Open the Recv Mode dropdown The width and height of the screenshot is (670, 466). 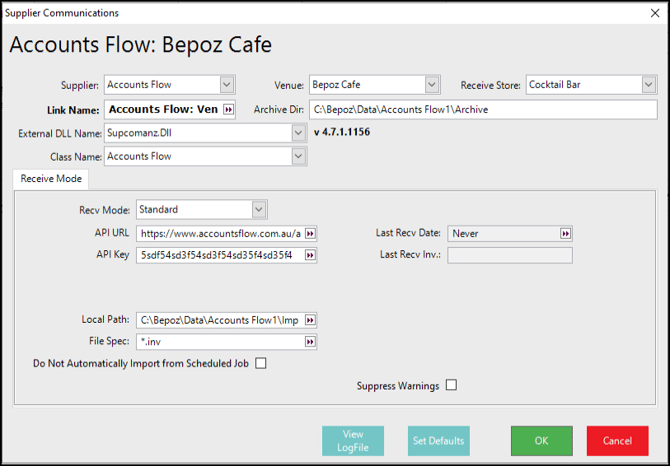point(259,210)
